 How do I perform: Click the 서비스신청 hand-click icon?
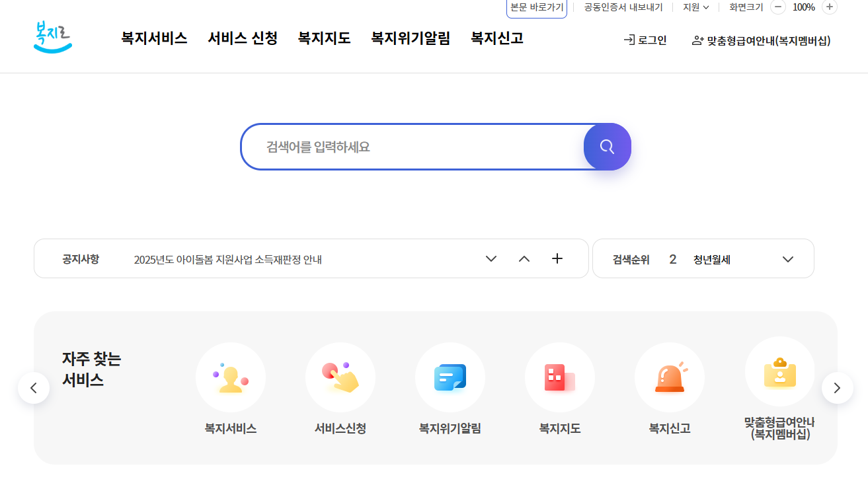click(x=340, y=377)
